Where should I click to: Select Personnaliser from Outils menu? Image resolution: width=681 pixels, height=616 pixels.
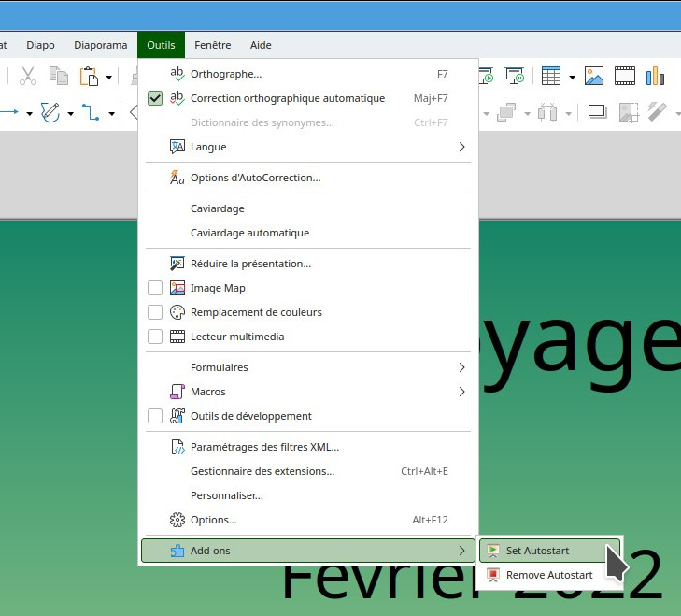[308, 495]
